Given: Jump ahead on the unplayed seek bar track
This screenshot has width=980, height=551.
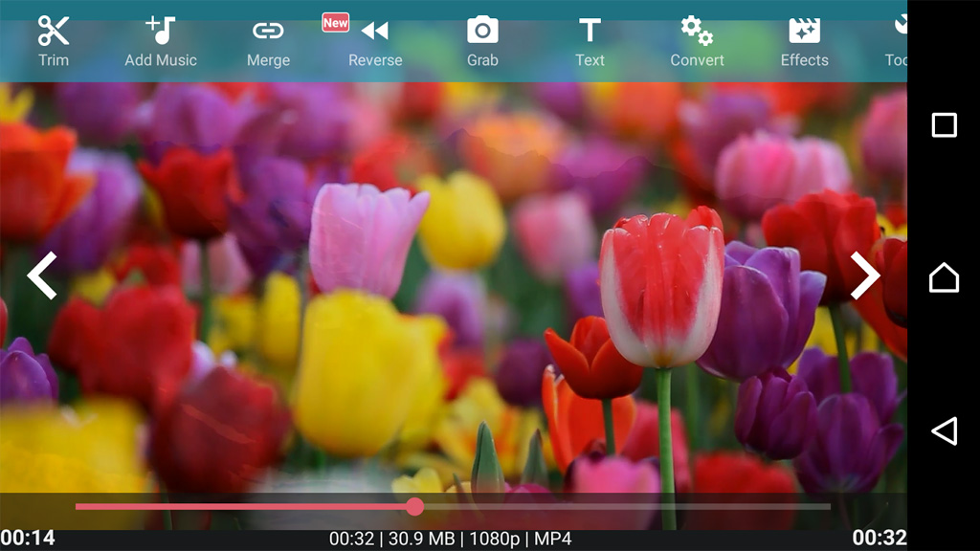Looking at the screenshot, I should (628, 507).
